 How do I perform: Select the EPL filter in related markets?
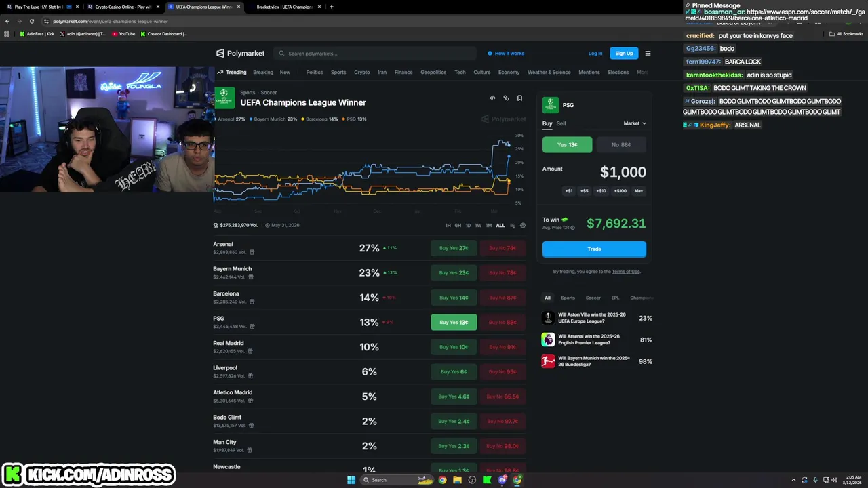(615, 298)
